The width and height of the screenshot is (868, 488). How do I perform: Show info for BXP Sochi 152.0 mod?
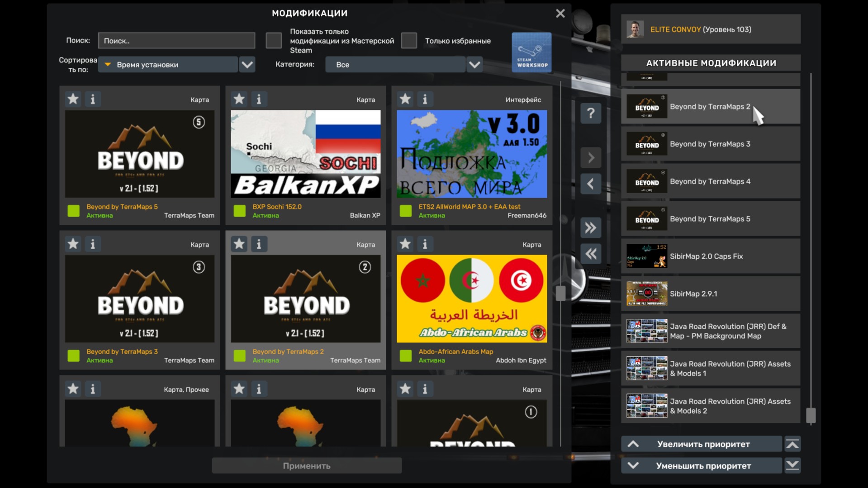(x=259, y=99)
